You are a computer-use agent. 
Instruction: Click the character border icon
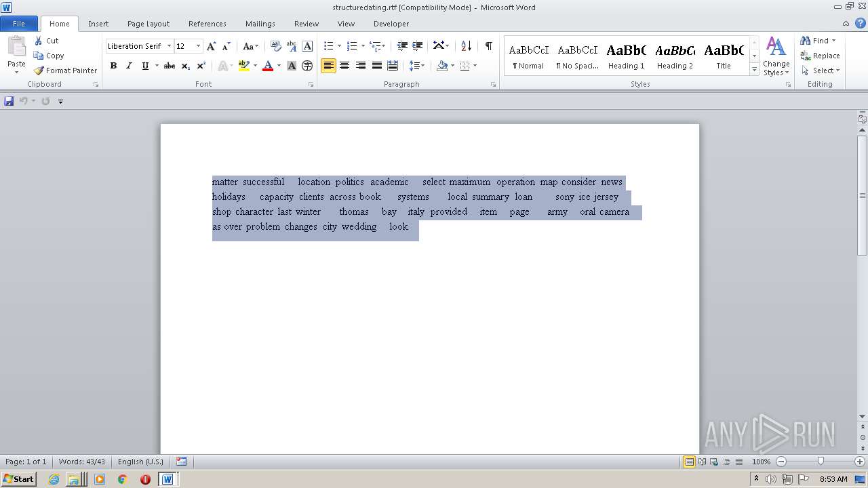pos(307,46)
